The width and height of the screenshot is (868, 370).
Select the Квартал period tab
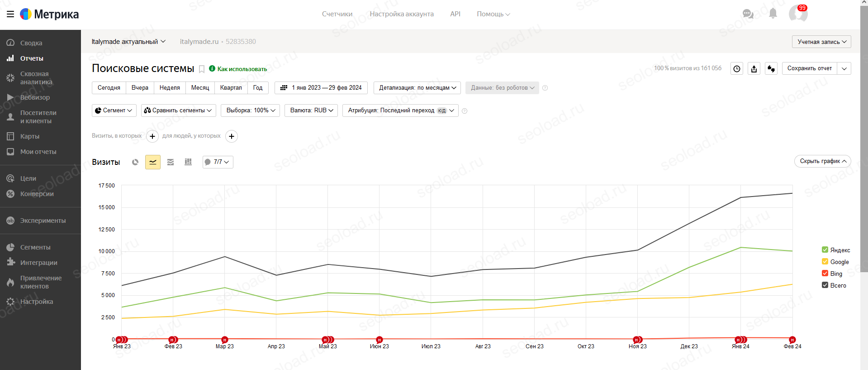231,88
